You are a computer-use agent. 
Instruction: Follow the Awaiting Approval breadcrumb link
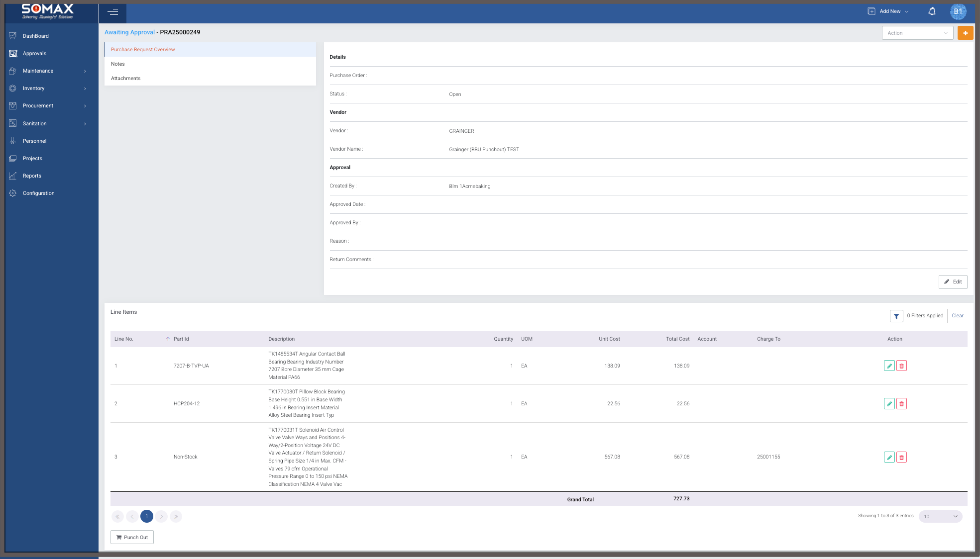129,32
